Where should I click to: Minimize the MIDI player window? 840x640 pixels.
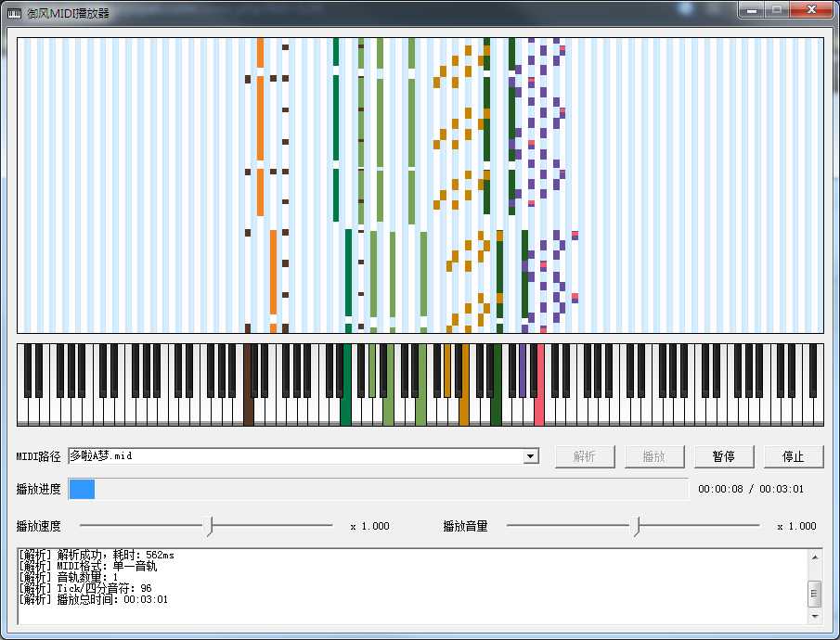pos(751,9)
